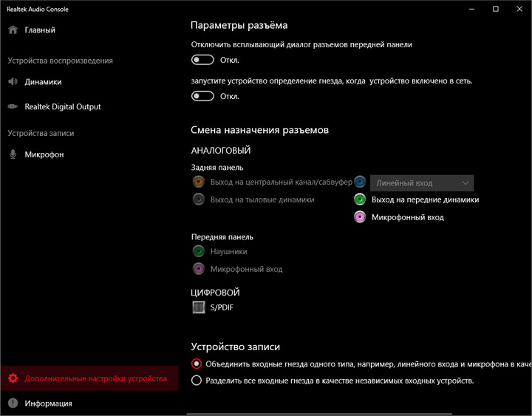Open the Главный page in sidebar
Screen dimensions: 532x416
coord(40,30)
